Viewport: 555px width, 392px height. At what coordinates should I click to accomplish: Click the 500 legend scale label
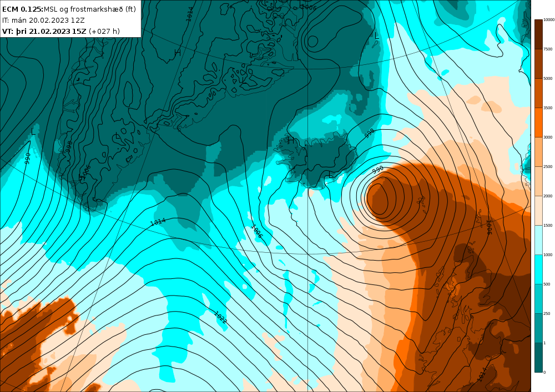coord(547,284)
